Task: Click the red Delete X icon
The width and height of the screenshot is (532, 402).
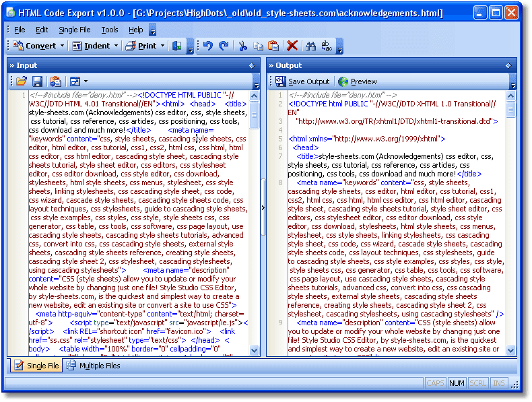Action: (292, 46)
